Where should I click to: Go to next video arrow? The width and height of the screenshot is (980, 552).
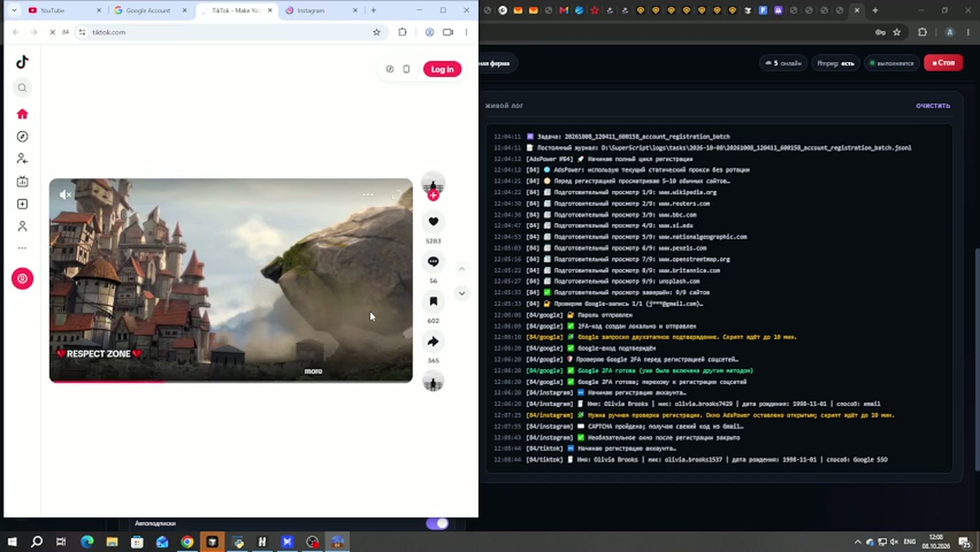461,294
